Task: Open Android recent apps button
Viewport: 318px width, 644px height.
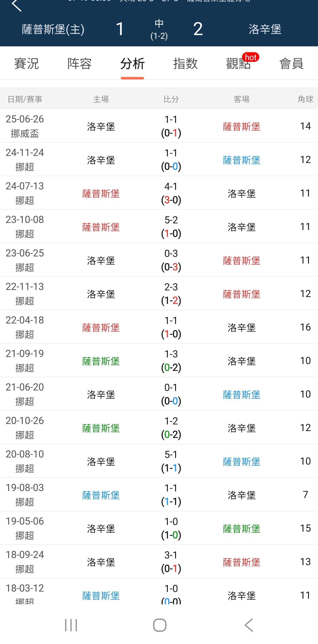Action: point(71,625)
